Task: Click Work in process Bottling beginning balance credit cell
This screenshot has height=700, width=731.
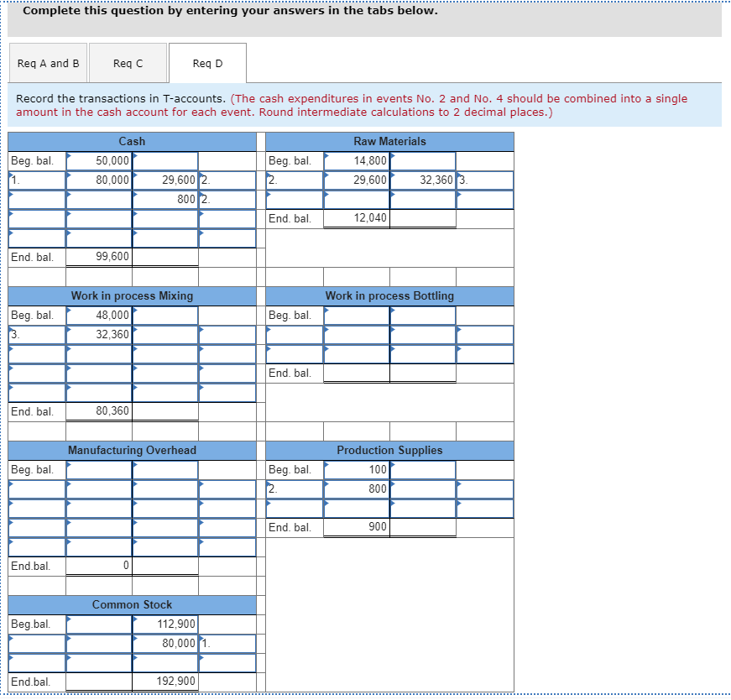Action: 423,316
